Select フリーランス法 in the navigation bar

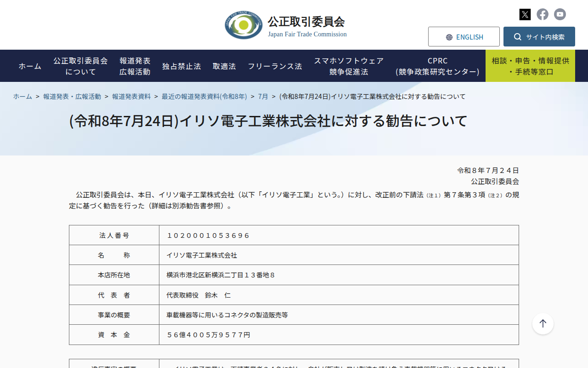(x=275, y=66)
